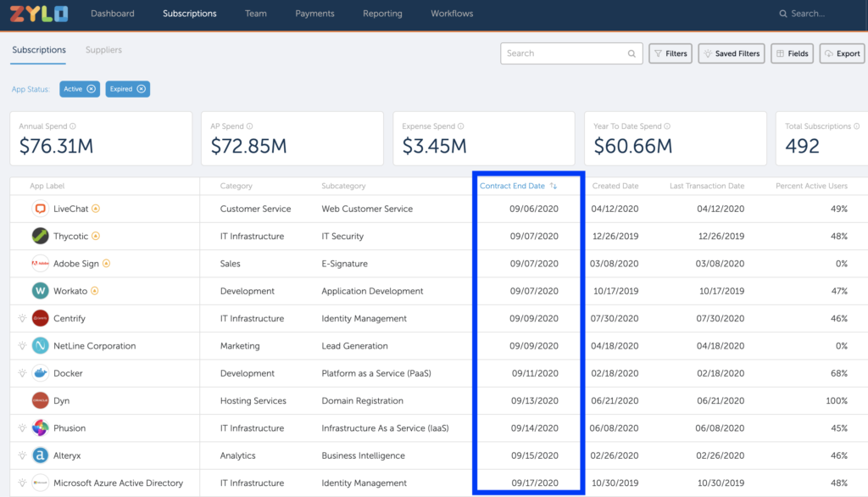Viewport: 868px width, 497px height.
Task: Click the subscriptions Search input box
Action: pos(571,53)
